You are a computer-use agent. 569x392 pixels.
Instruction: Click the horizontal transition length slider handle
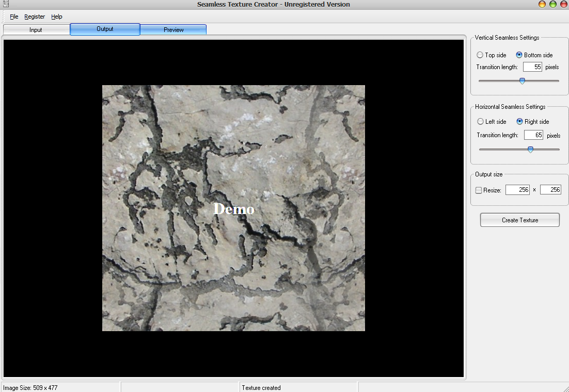pyautogui.click(x=531, y=150)
